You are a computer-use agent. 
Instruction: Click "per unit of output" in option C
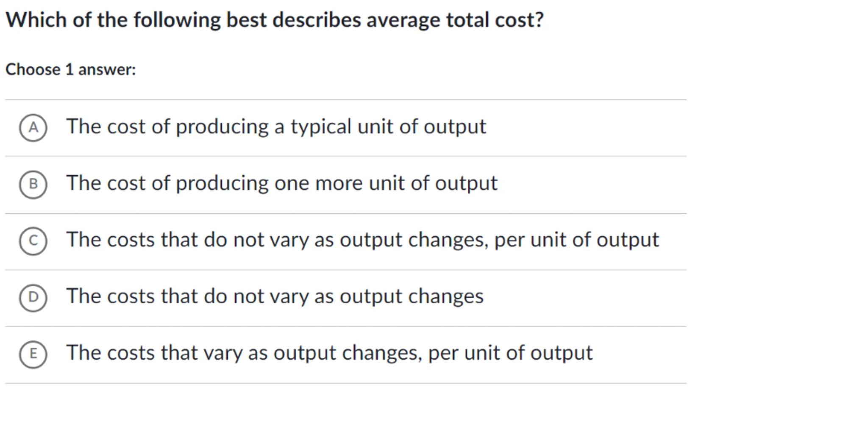point(576,240)
